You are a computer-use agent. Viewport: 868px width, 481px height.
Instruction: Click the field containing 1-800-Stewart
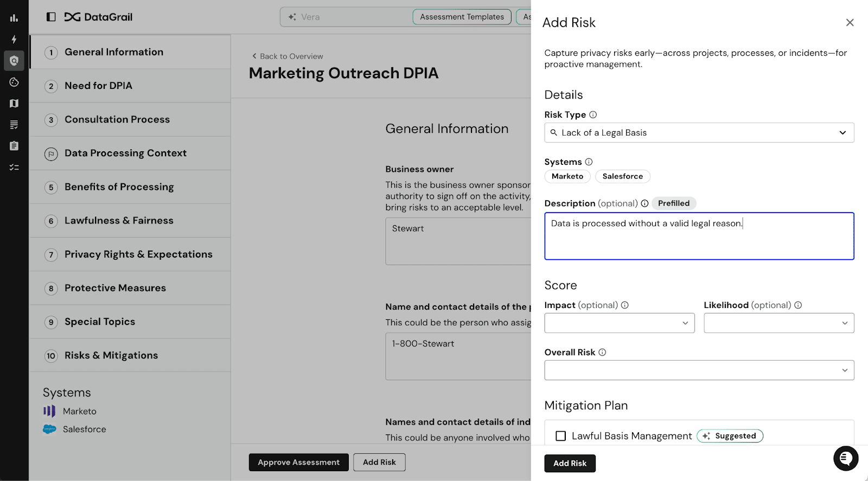tap(458, 356)
